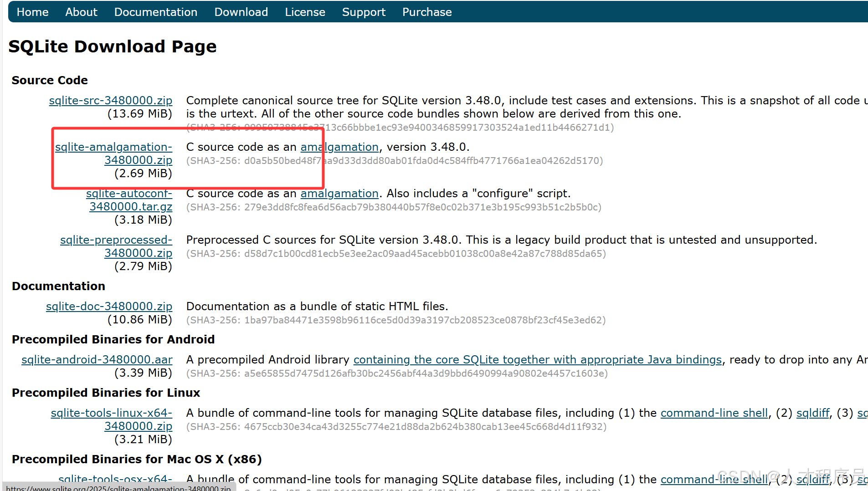This screenshot has width=868, height=491.
Task: Click the (10.86 MiB) size text
Action: pos(140,320)
